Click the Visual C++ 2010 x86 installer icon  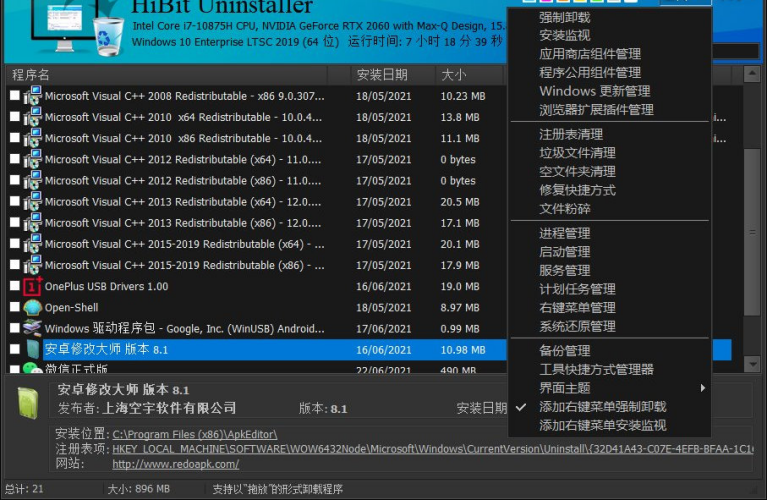pyautogui.click(x=32, y=138)
